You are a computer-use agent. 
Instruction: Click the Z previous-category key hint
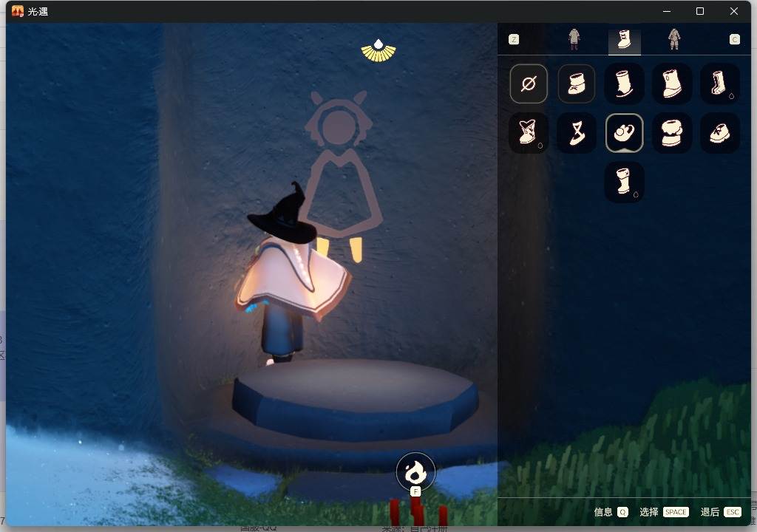514,40
